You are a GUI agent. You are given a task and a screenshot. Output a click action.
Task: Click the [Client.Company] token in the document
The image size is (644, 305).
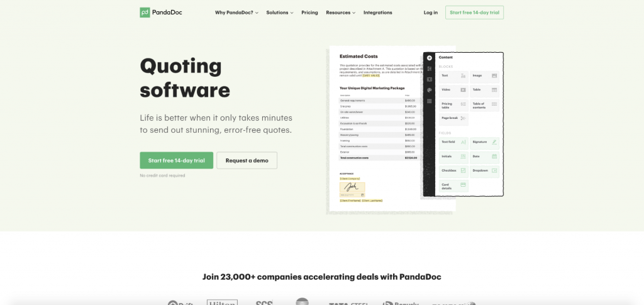click(350, 179)
